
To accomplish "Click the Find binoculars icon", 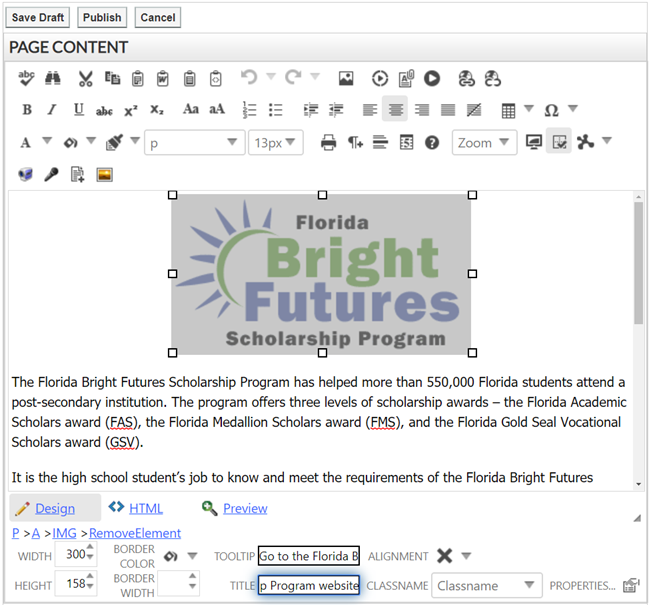I will 53,78.
